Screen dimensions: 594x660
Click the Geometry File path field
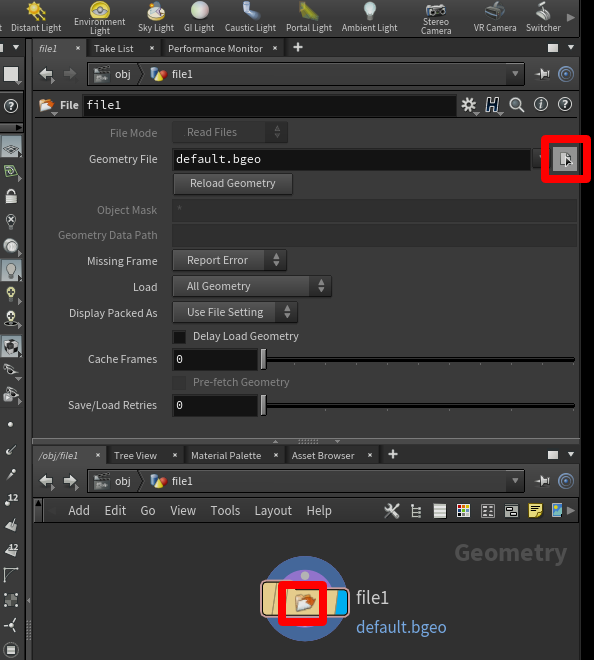(x=352, y=159)
